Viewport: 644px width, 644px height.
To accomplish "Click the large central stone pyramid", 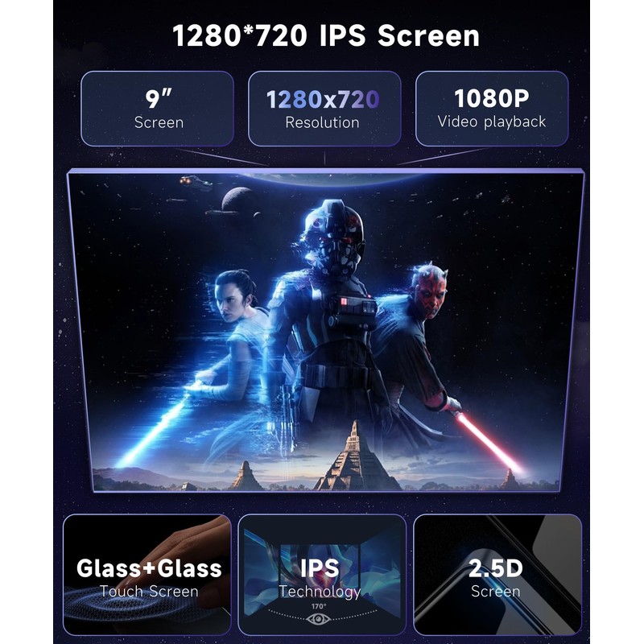I will pyautogui.click(x=355, y=458).
